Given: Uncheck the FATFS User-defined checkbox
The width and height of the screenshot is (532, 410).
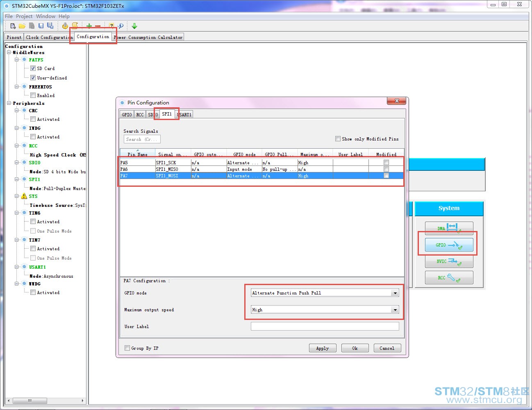Looking at the screenshot, I should (33, 78).
